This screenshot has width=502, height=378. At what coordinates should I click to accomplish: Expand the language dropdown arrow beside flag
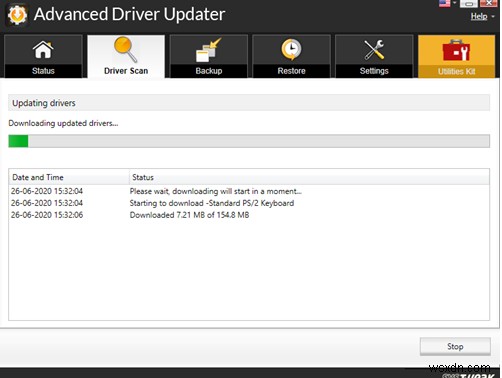(x=454, y=3)
